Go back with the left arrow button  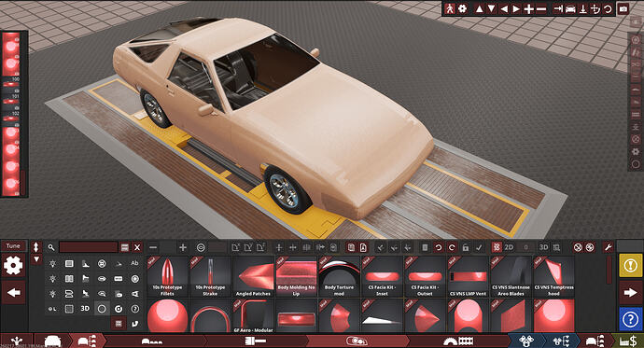14,292
